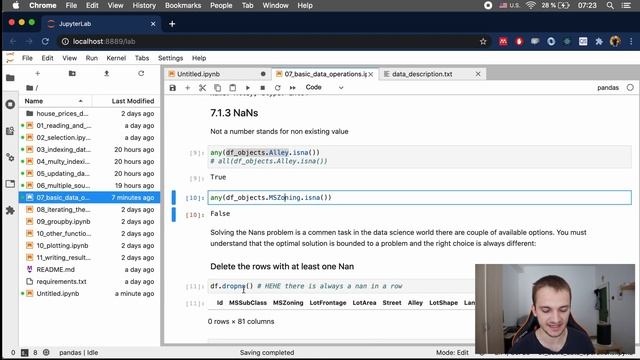Screen dimensions: 640x360
Task: Open the cell type Code dropdown
Action: 324,87
